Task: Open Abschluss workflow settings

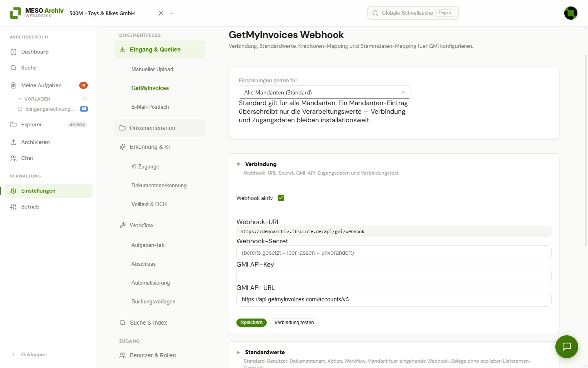Action: [x=144, y=264]
